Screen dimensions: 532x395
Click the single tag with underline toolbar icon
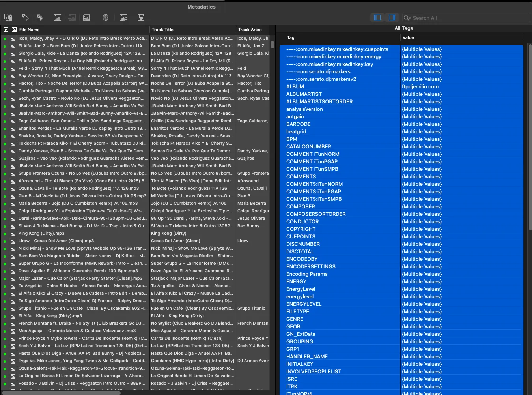pos(25,17)
